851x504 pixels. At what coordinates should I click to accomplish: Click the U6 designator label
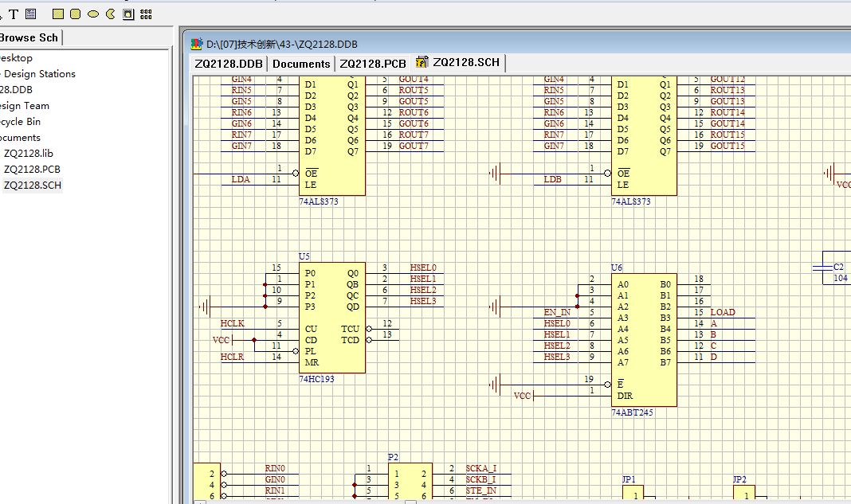[617, 268]
